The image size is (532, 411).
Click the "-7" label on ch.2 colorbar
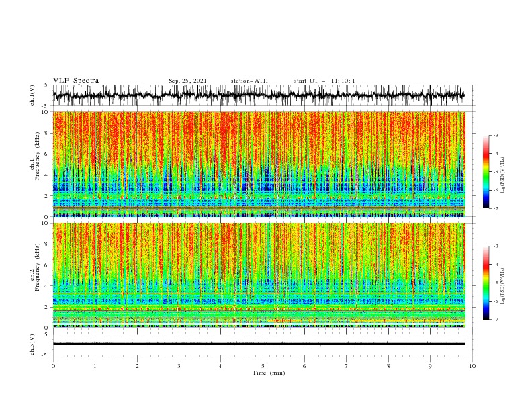pyautogui.click(x=496, y=320)
